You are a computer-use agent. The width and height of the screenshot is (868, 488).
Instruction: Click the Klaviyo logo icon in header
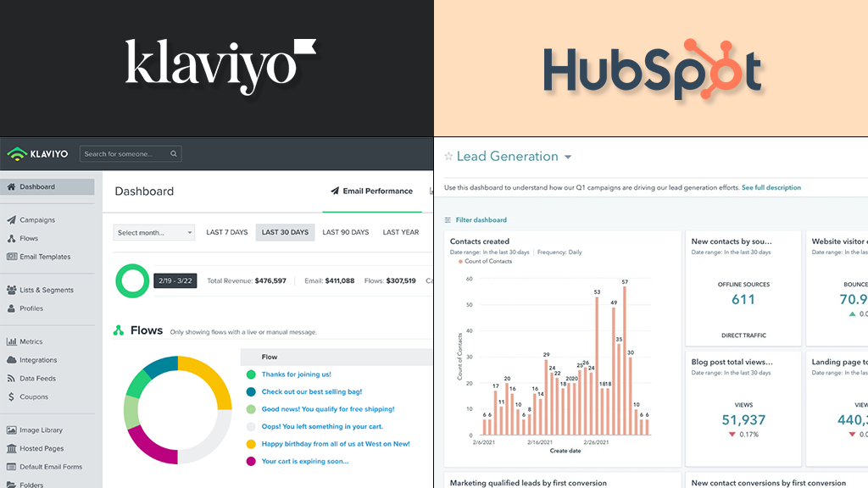[17, 154]
